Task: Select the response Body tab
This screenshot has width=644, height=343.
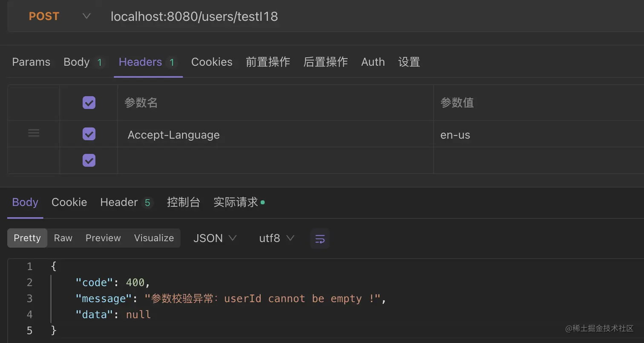Action: click(25, 202)
